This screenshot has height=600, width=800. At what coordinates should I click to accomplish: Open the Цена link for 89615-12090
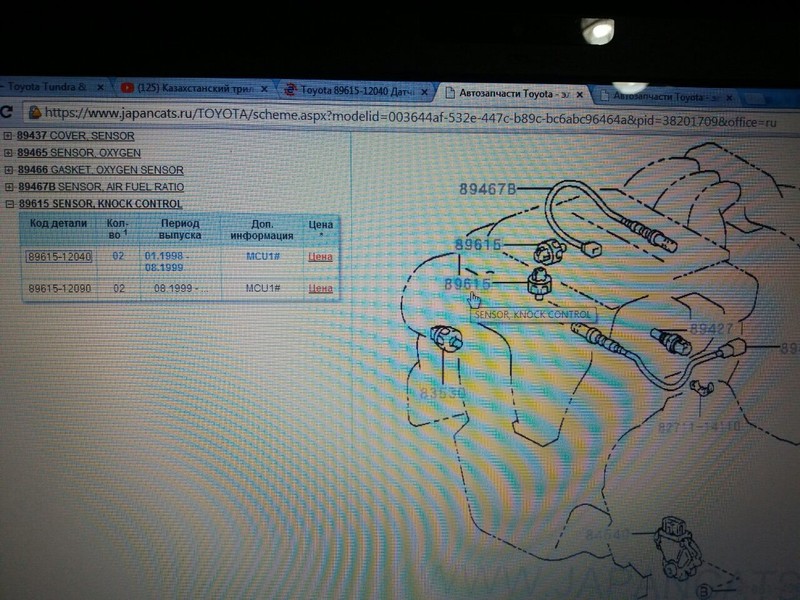pos(320,289)
